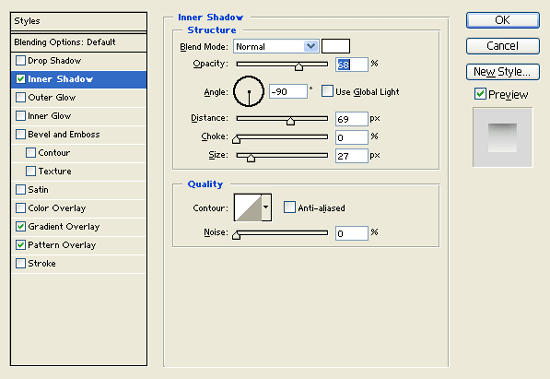
Task: Click the Noise value field
Action: (351, 233)
